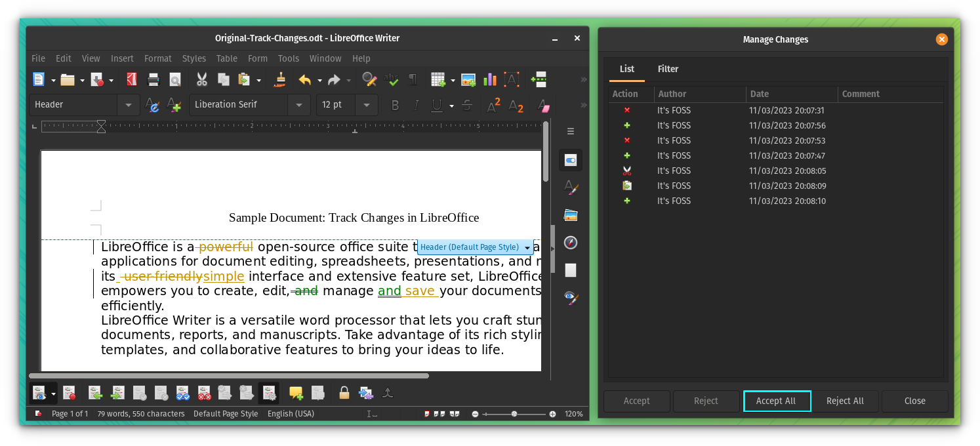This screenshot has height=446, width=980.
Task: Toggle formatting marks display
Action: click(x=413, y=79)
